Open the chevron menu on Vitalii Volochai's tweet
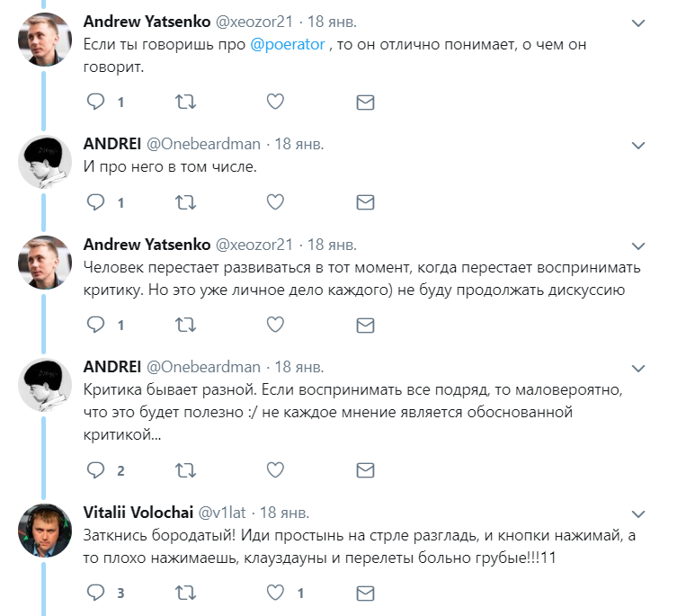 [638, 514]
